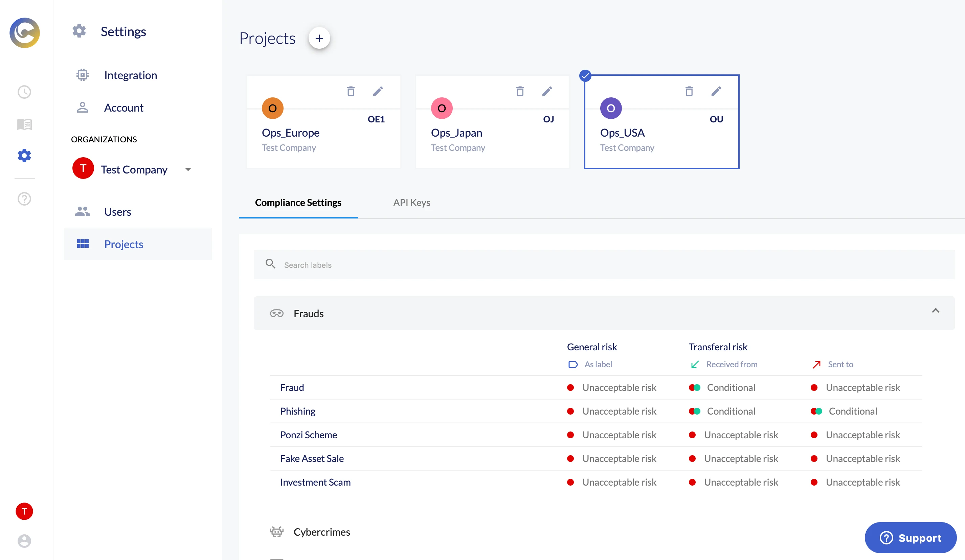Open the Users page in sidebar
This screenshot has width=965, height=560.
pyautogui.click(x=117, y=212)
